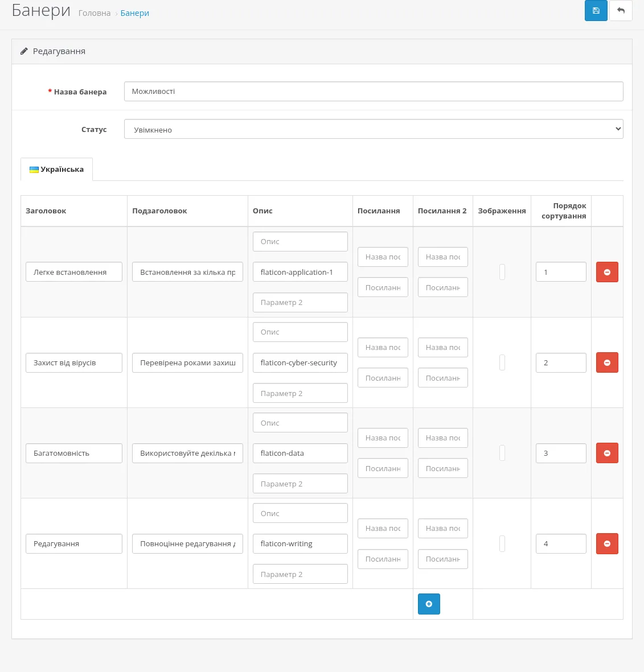
Task: Focus the "Використовуйте декілька" subtitle field
Action: (187, 453)
